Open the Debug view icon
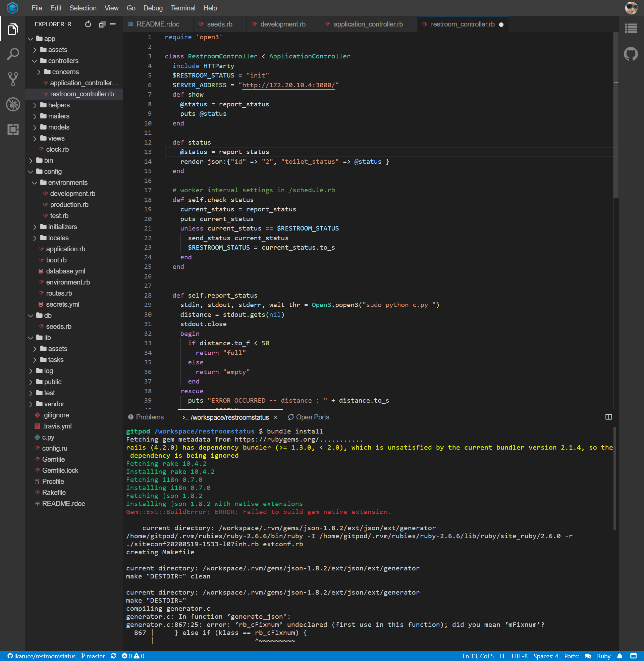Screen dimensions: 644x661 point(13,104)
